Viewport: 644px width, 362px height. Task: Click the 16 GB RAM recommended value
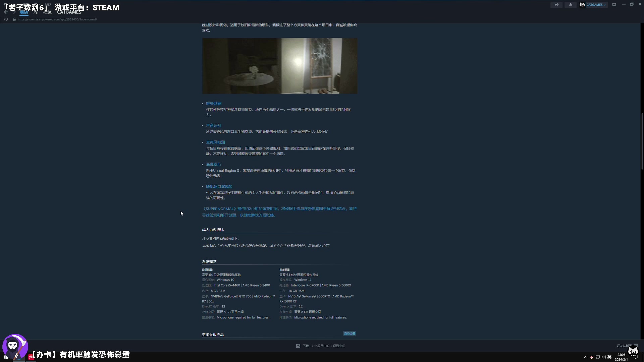[x=296, y=291]
